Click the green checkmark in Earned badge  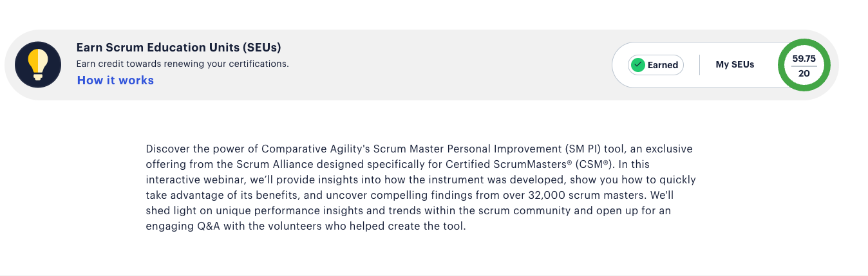pyautogui.click(x=638, y=64)
